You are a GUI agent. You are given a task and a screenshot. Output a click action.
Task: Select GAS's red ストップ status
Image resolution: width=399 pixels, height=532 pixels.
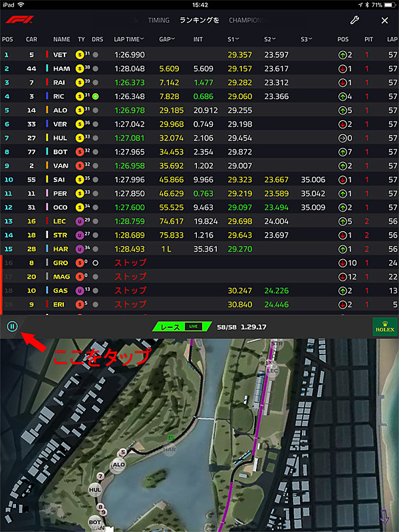(130, 291)
